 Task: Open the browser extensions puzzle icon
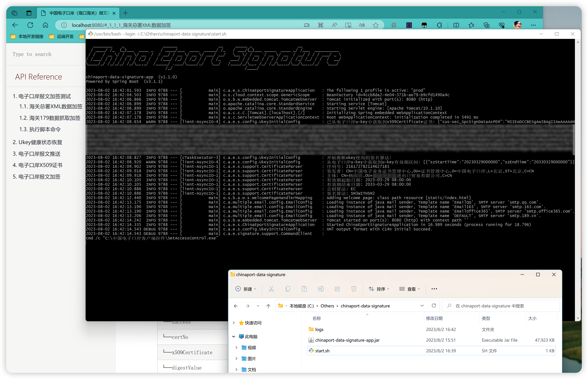(440, 25)
